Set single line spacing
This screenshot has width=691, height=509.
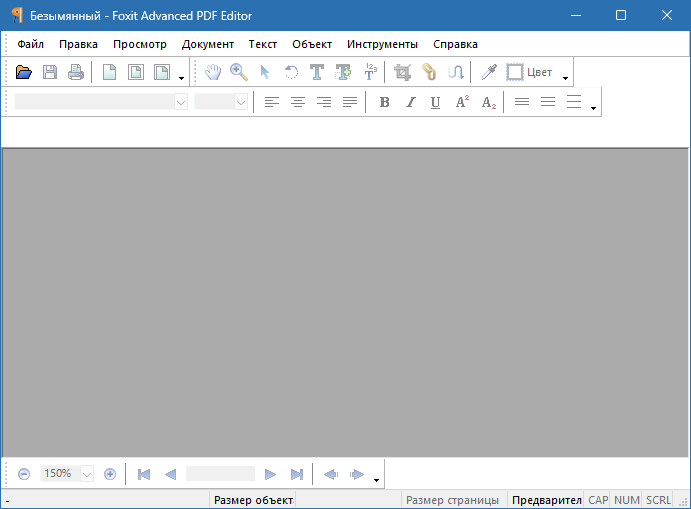click(522, 102)
